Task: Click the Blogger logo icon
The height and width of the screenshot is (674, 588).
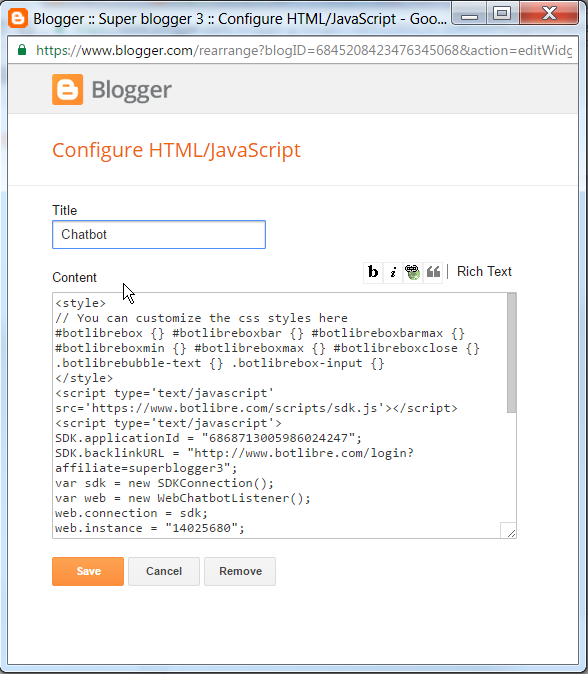Action: click(x=67, y=89)
